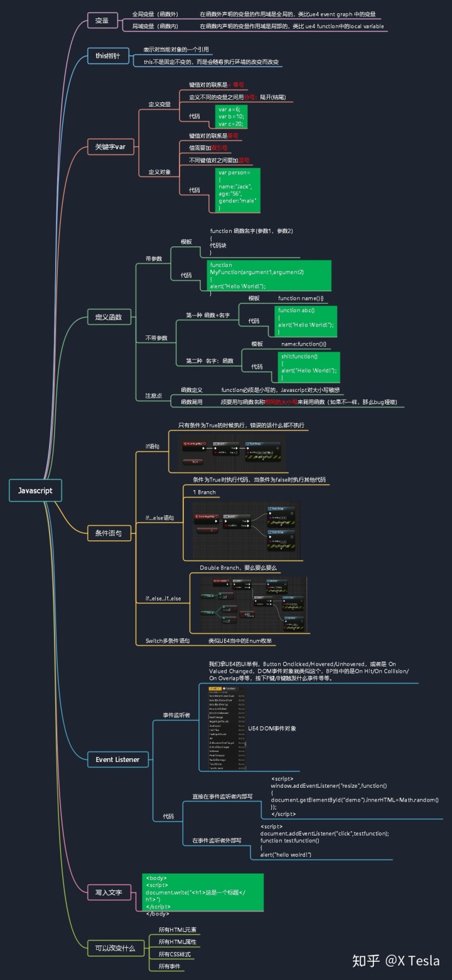Open the if语句 blueprint screenshot
The width and height of the screenshot is (452, 980).
[x=230, y=453]
